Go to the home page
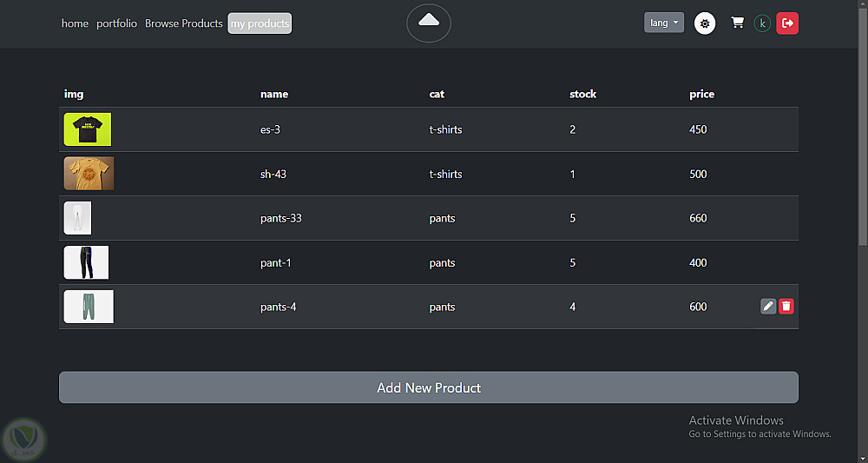868x463 pixels. pyautogui.click(x=75, y=23)
